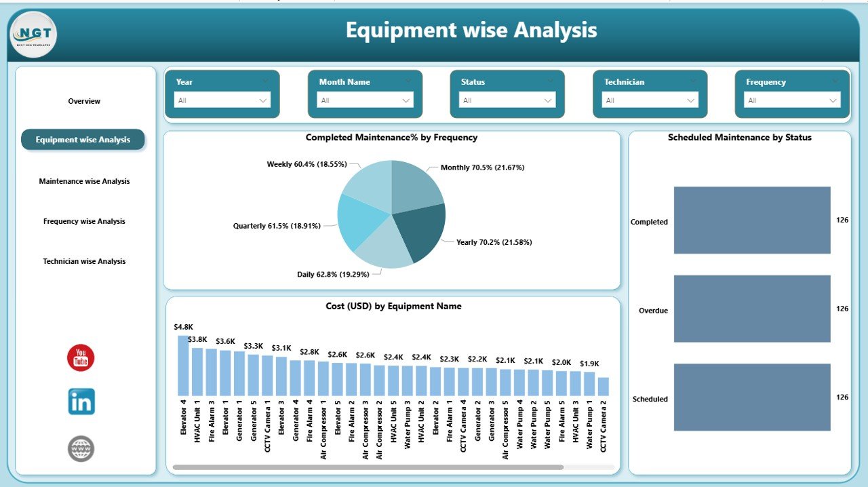Click the Equipment wise Analysis navigation button
868x487 pixels.
coord(83,140)
